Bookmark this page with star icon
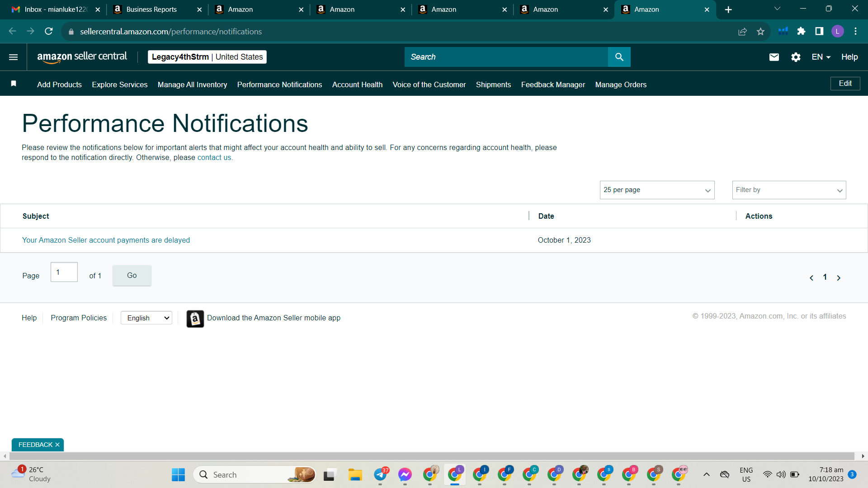868x488 pixels. tap(760, 31)
